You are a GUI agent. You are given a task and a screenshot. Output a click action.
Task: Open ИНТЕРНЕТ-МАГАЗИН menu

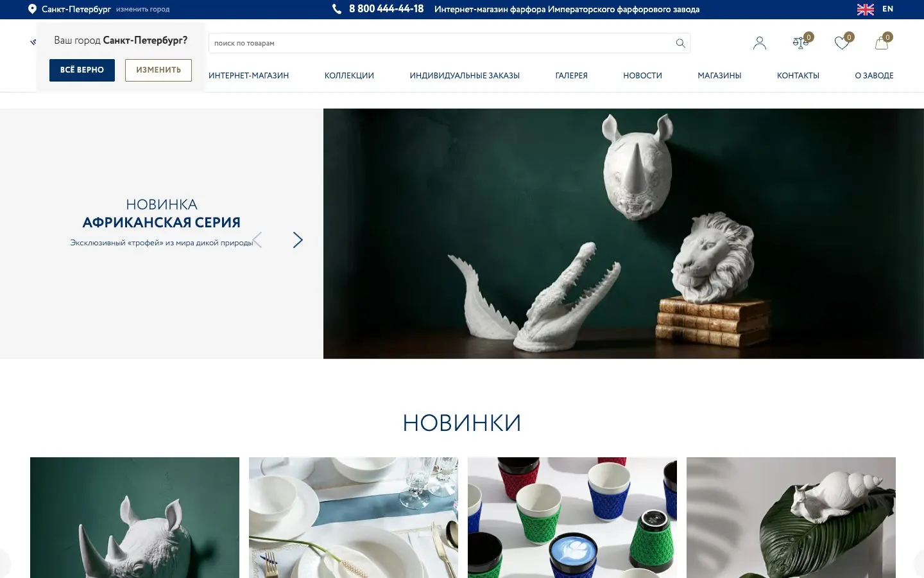pyautogui.click(x=248, y=76)
